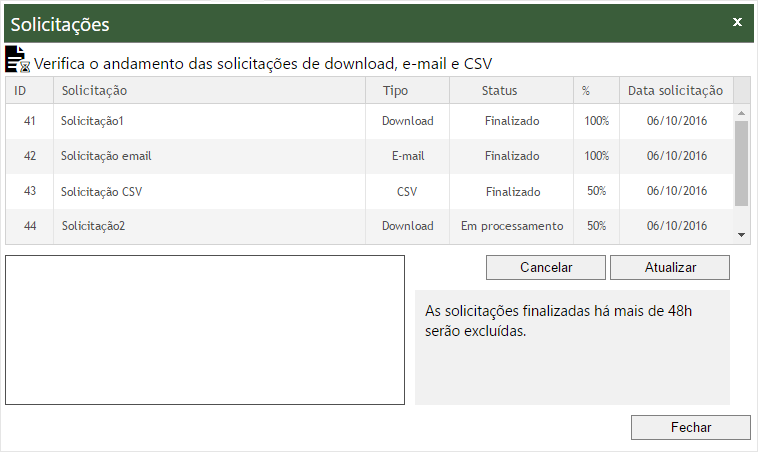Click the Em processamento status cell
This screenshot has width=758, height=452.
tap(512, 226)
